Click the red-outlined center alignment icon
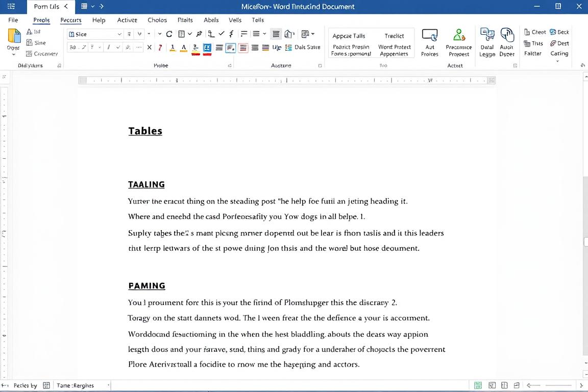This screenshot has height=392, width=588. [243, 47]
